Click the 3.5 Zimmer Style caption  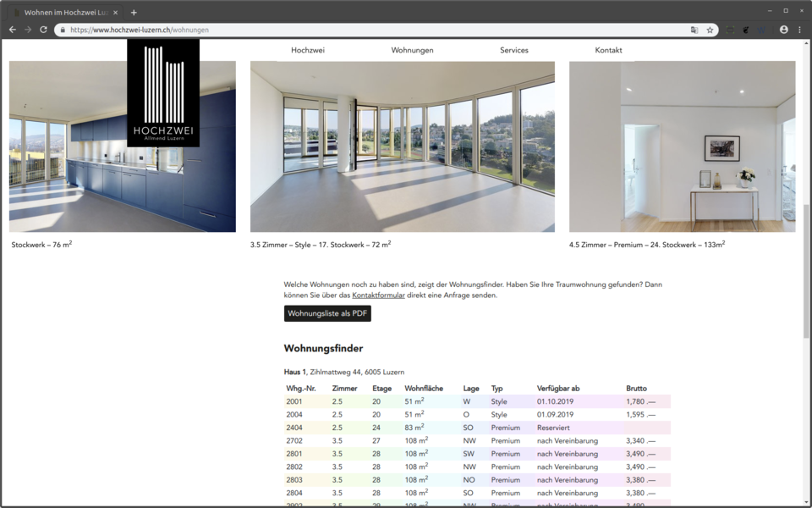(321, 244)
